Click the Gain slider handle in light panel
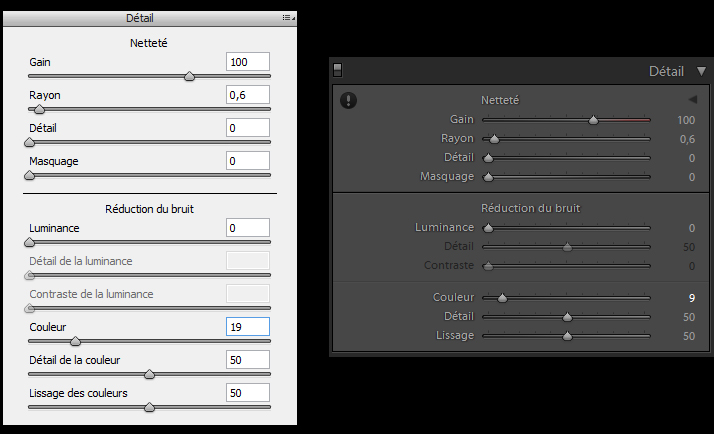 pos(189,77)
